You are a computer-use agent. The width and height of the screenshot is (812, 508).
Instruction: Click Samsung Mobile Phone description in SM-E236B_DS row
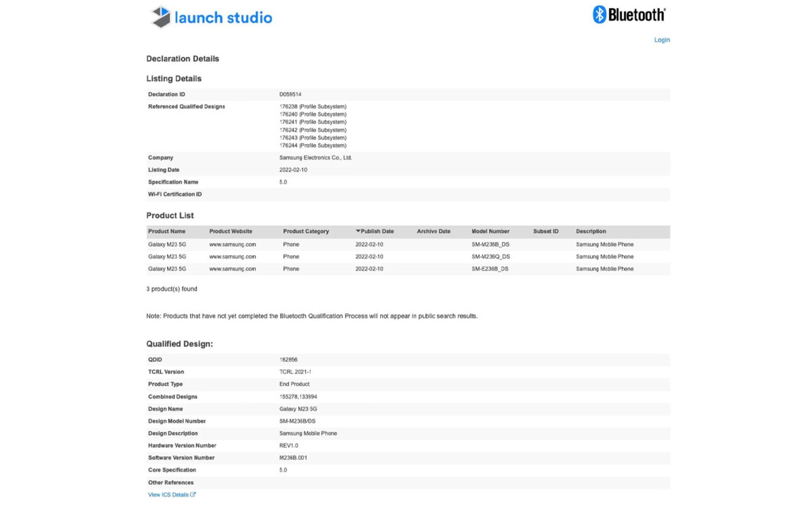click(x=605, y=269)
